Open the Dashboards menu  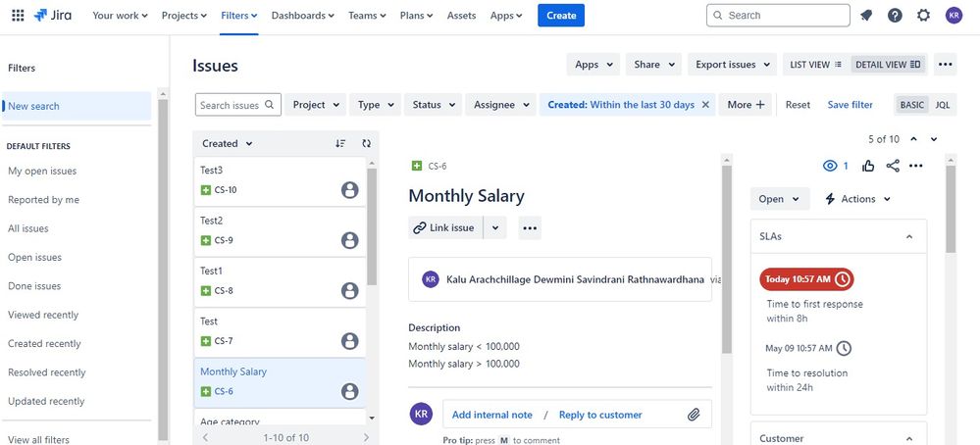point(302,16)
